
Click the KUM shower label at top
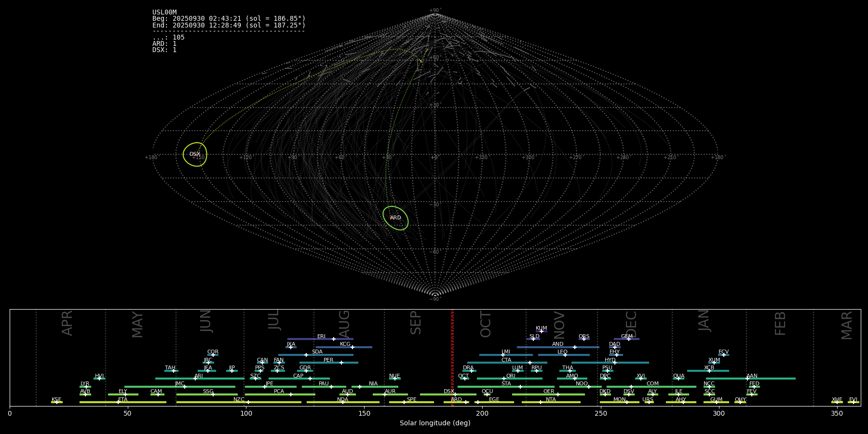click(541, 328)
